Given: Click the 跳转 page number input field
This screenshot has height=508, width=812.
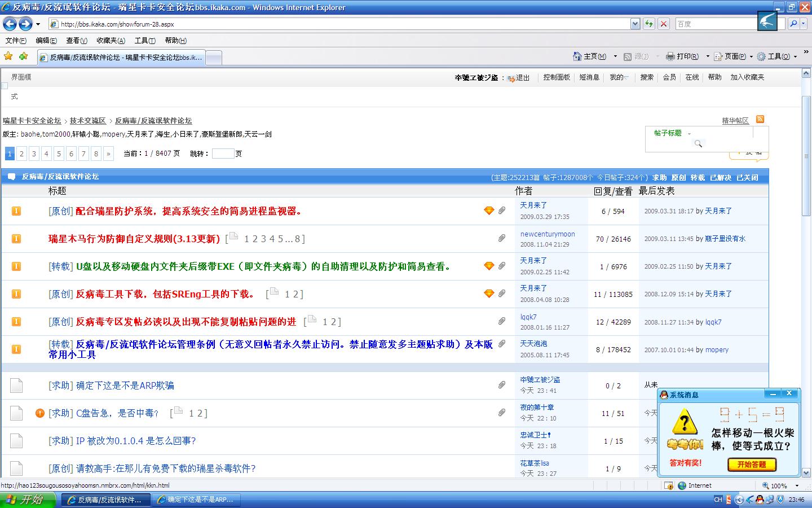Looking at the screenshot, I should click(223, 154).
